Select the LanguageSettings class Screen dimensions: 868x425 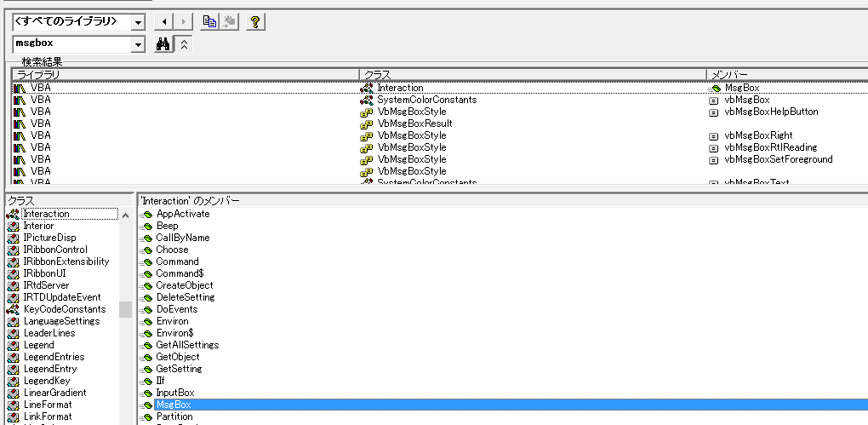pos(61,321)
